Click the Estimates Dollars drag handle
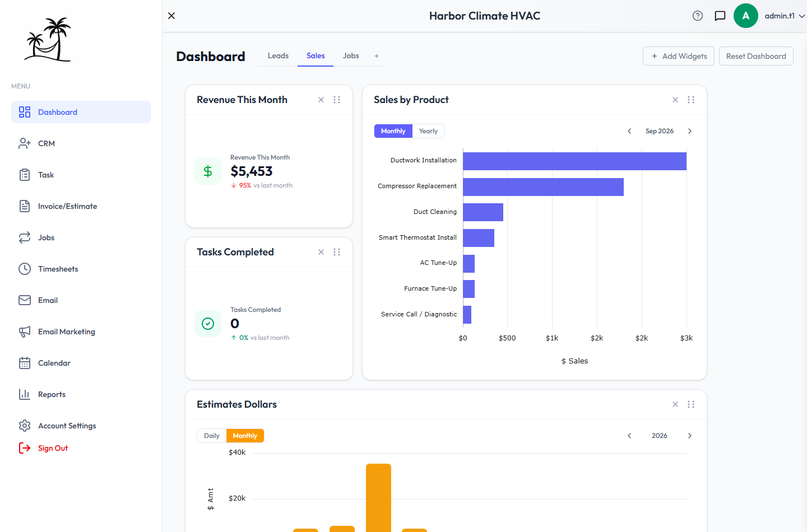 (691, 404)
